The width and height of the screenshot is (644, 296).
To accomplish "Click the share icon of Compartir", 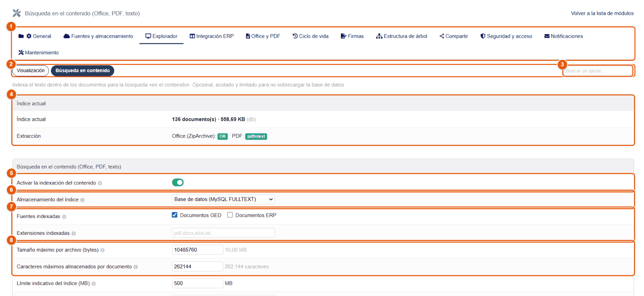I will 442,36.
